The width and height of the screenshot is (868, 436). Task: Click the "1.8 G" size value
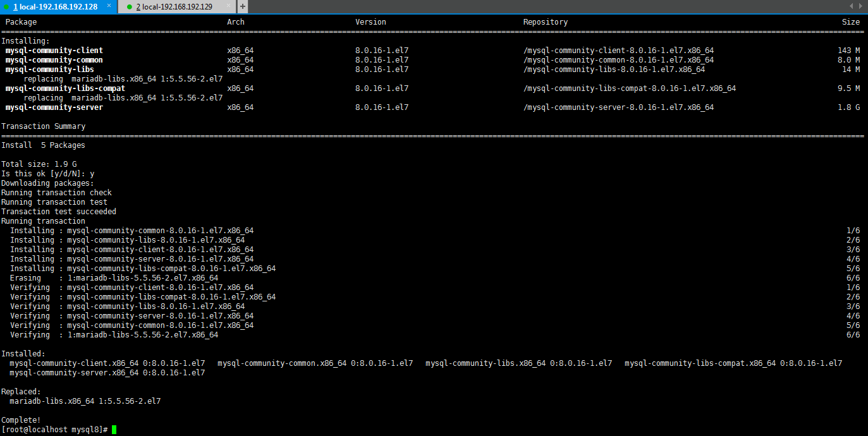[x=848, y=107]
